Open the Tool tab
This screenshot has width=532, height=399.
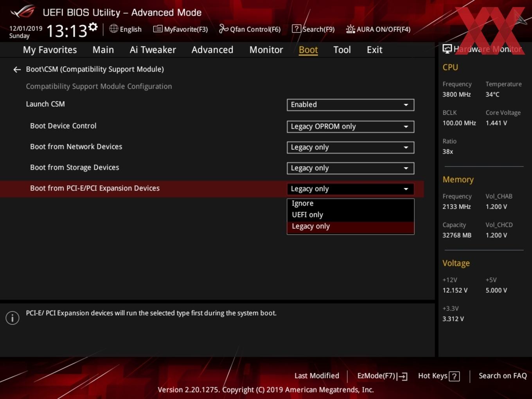tap(342, 50)
